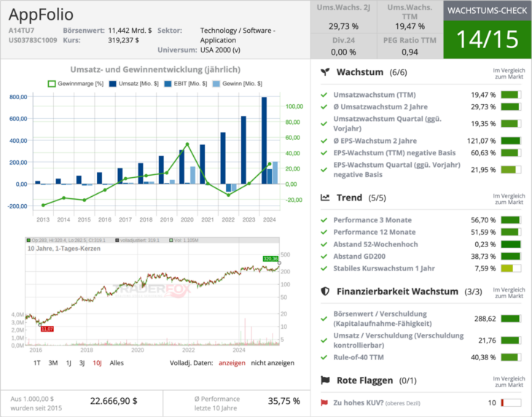This screenshot has width=532, height=417.
Task: Click nicht anzeigen for Volladj. Daten
Action: (273, 363)
